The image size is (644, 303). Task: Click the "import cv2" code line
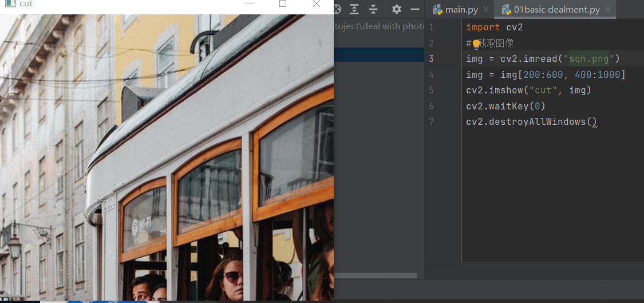click(495, 27)
